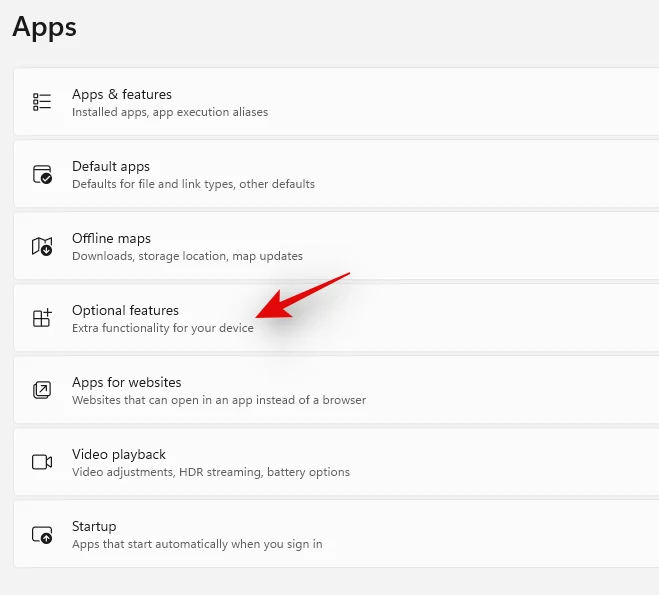
Task: Open the Offline maps heading
Action: pos(111,238)
